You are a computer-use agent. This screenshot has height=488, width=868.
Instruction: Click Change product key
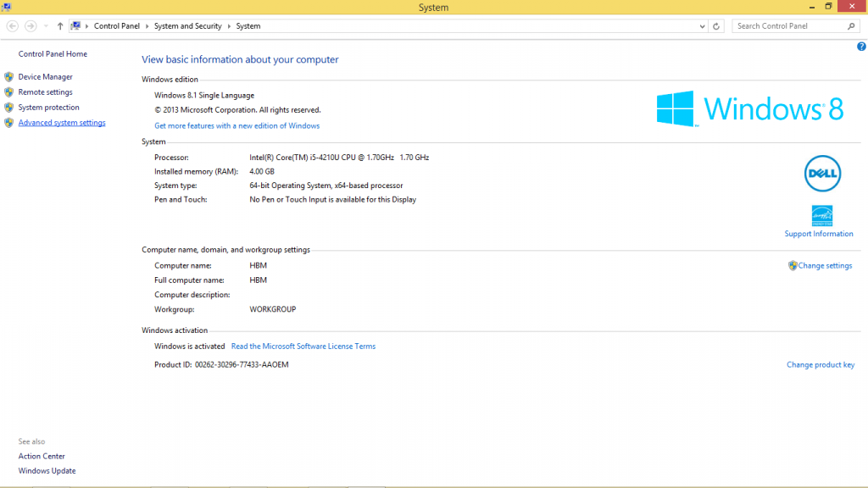point(821,364)
